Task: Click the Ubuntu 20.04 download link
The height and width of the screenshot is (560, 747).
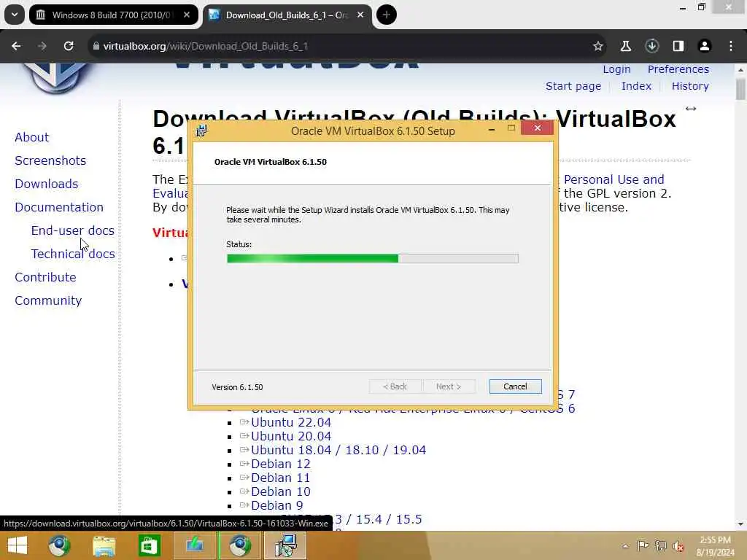Action: coord(290,436)
